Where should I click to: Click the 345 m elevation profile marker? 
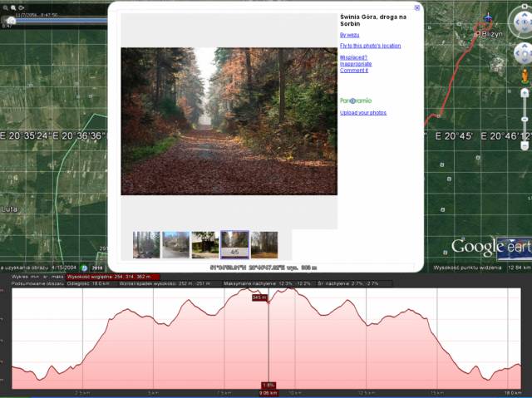click(259, 297)
